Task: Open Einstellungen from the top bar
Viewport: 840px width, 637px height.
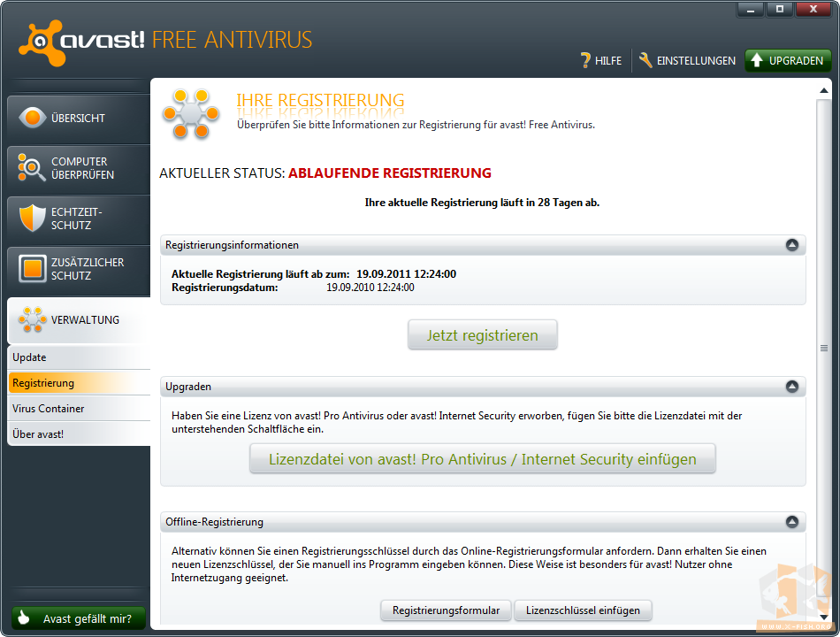Action: tap(688, 60)
